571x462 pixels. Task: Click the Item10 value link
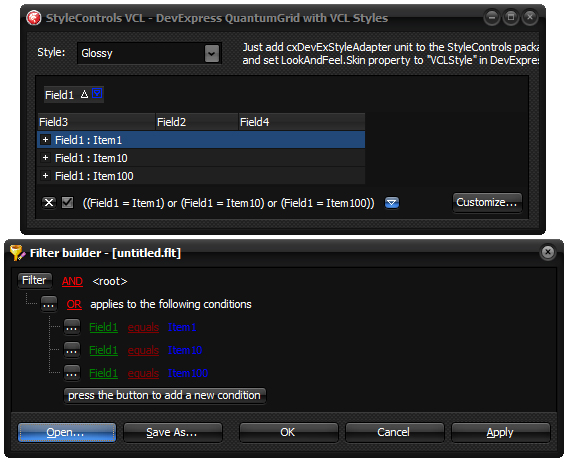pyautogui.click(x=185, y=350)
